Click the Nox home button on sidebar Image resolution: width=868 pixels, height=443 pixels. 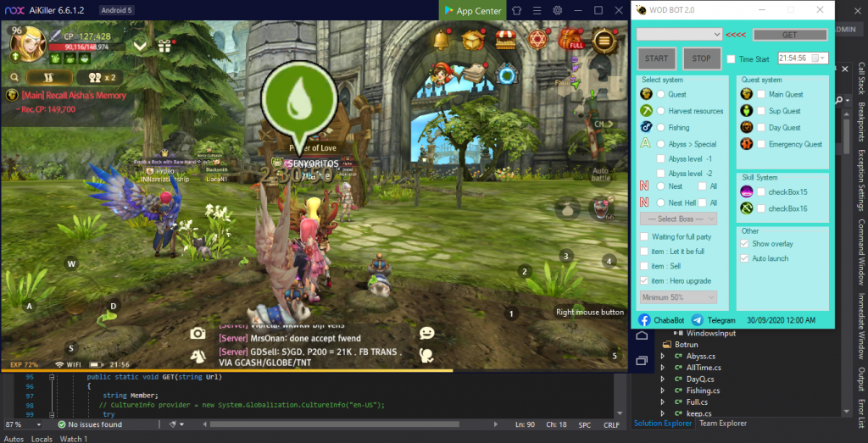tap(642, 335)
